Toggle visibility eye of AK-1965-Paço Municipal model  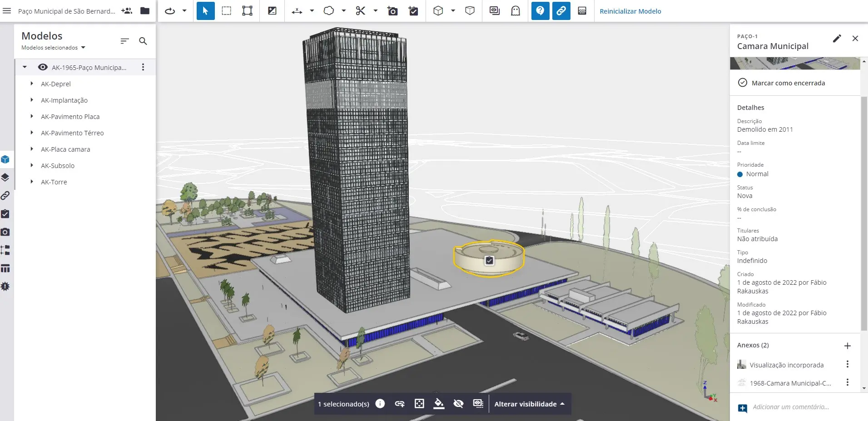click(x=43, y=67)
